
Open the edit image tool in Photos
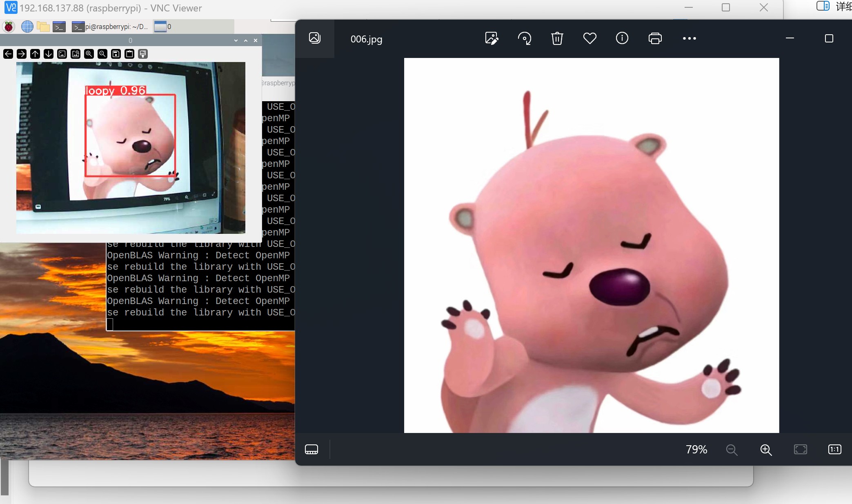tap(492, 38)
